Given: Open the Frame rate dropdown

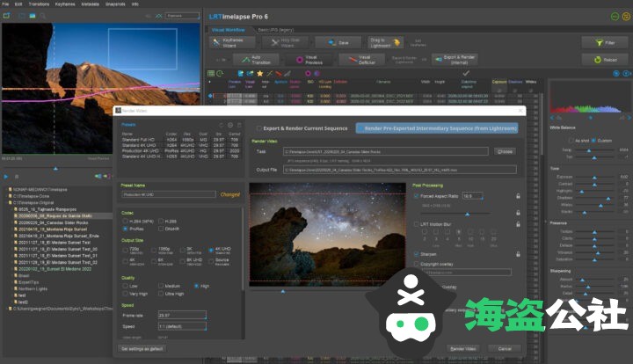Looking at the screenshot, I should [182, 315].
